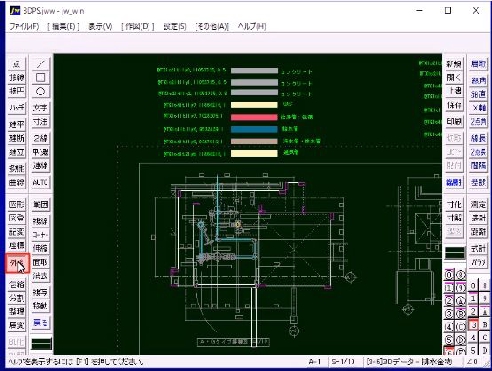Open the S=1/10 scale selector
The image size is (492, 371).
point(343,362)
